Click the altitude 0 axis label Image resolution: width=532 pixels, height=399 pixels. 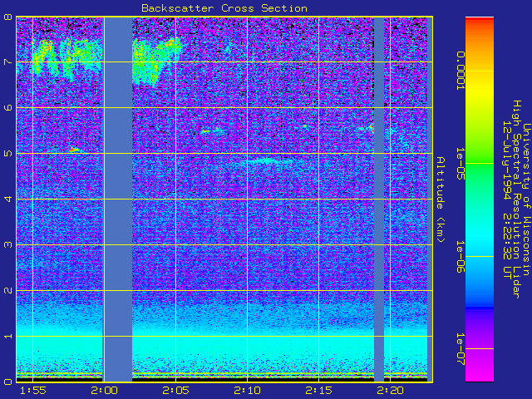point(7,382)
